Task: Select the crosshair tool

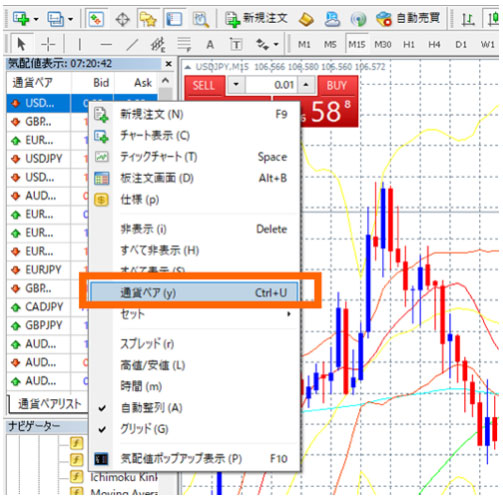Action: click(48, 44)
